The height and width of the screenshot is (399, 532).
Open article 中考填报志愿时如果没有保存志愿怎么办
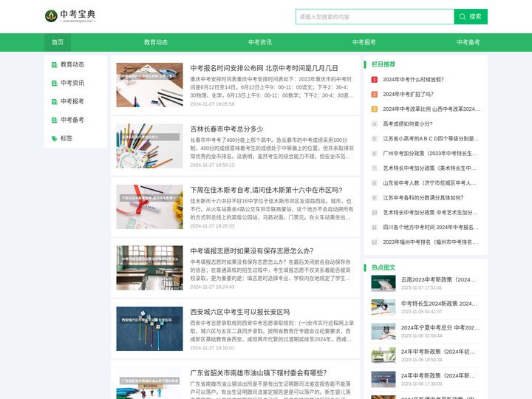click(252, 251)
